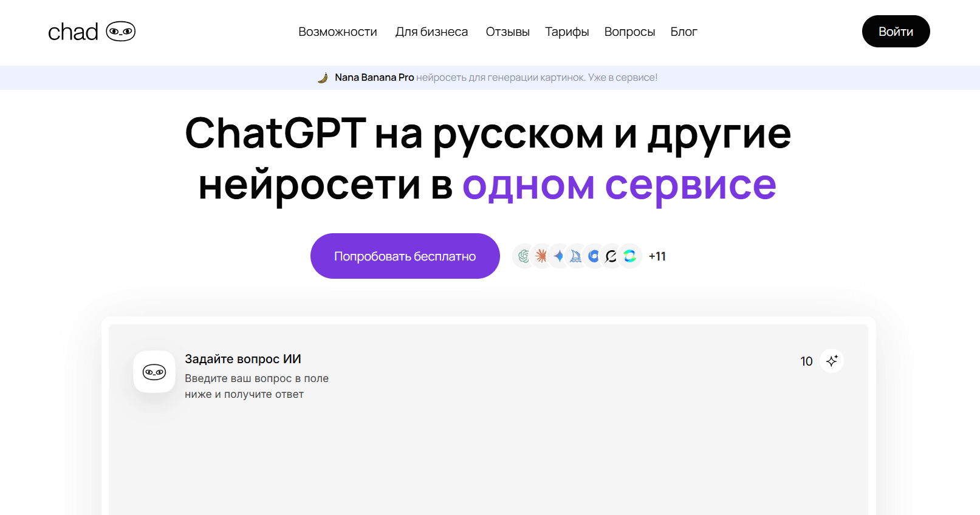980x515 pixels.
Task: Click the rainbow-colored neural network icon
Action: click(630, 256)
